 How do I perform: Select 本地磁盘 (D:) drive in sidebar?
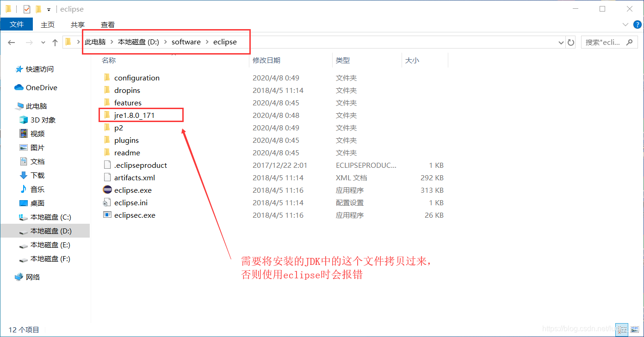(45, 231)
